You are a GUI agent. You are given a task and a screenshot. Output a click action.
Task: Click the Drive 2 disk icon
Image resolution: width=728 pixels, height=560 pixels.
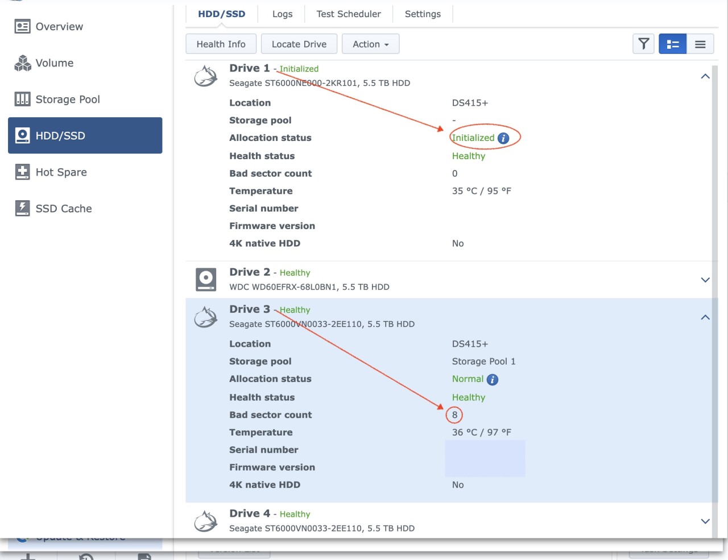pos(206,279)
